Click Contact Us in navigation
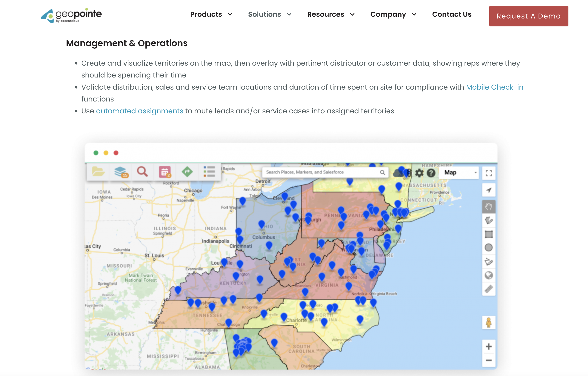 point(451,15)
